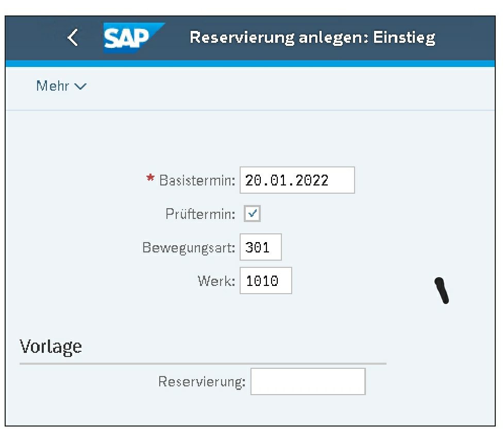
Task: Click the back arrow in the header
Action: point(73,38)
